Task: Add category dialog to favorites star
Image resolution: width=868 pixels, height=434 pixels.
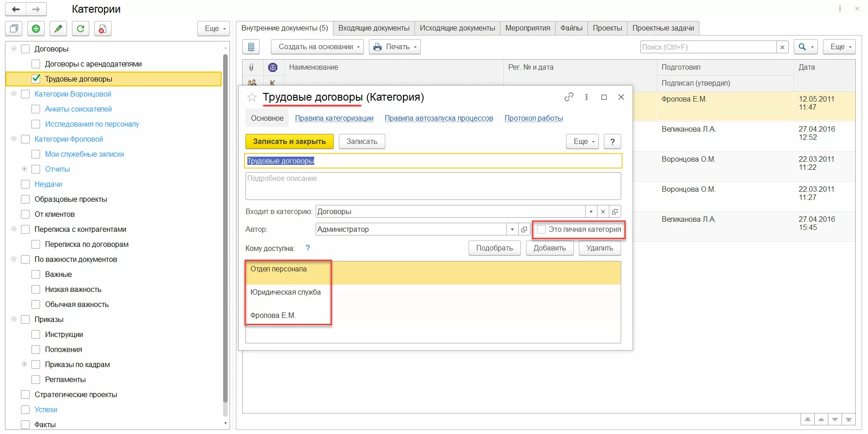Action: [x=252, y=97]
